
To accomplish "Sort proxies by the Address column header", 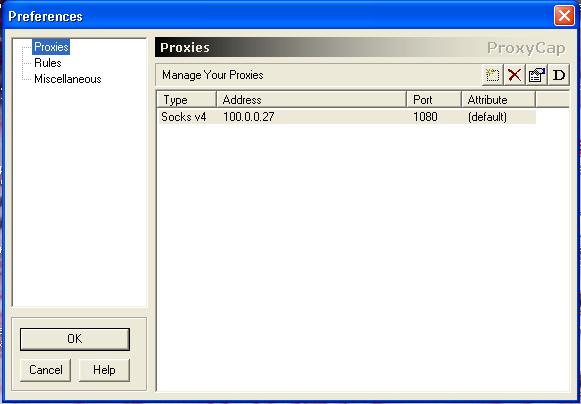I will [x=311, y=99].
